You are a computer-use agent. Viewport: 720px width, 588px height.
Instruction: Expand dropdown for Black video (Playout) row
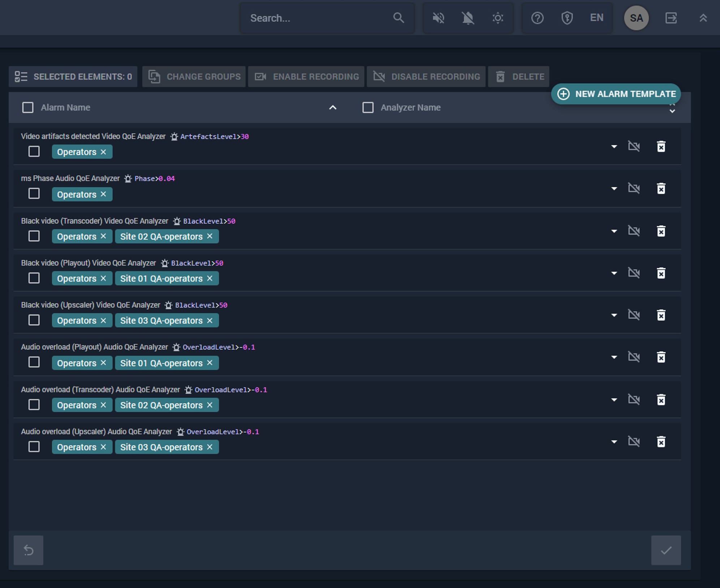[614, 273]
